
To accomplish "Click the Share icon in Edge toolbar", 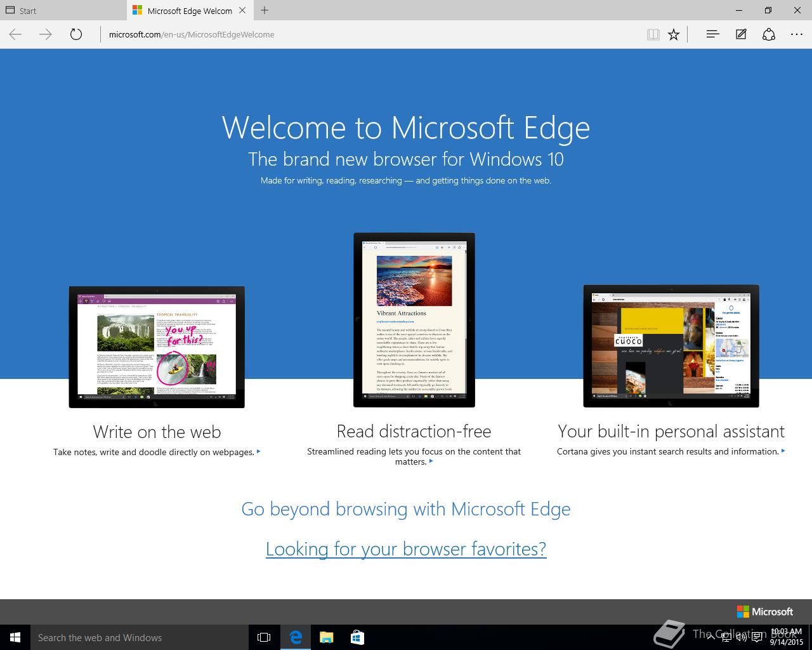I will point(769,34).
